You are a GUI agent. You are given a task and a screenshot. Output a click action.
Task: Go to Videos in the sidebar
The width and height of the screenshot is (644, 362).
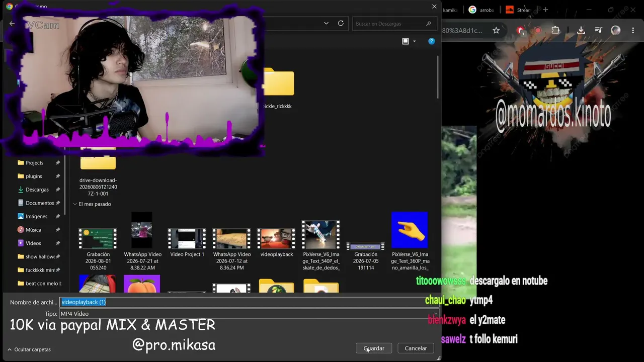click(x=33, y=243)
